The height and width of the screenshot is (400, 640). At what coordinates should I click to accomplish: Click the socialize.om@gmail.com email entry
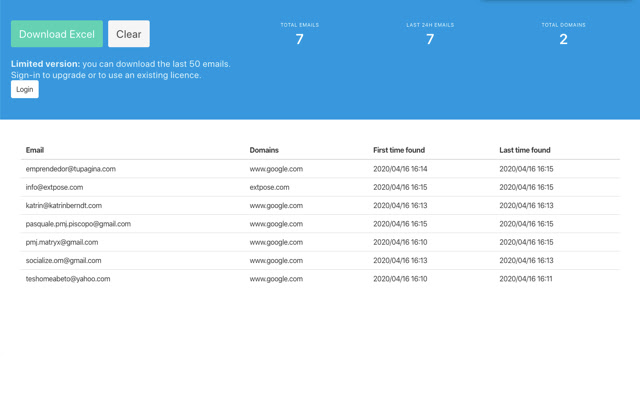click(64, 260)
